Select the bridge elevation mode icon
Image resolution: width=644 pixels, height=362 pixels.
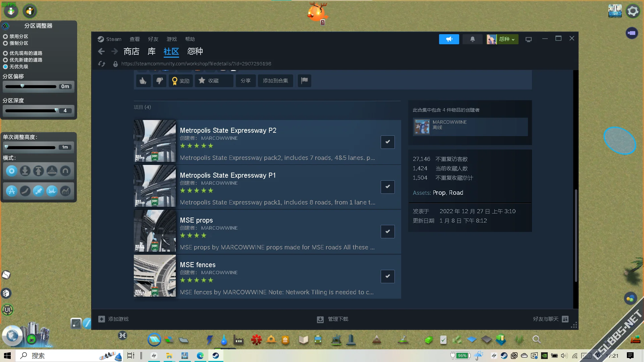point(52,171)
